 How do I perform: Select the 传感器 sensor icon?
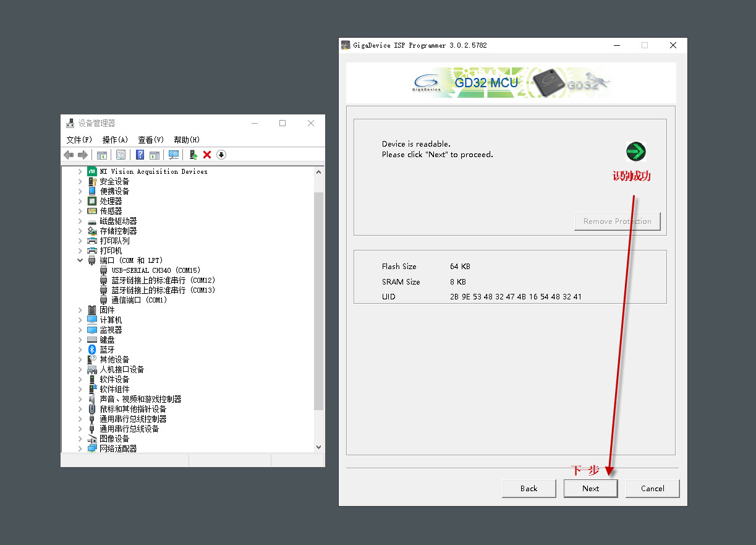[92, 211]
